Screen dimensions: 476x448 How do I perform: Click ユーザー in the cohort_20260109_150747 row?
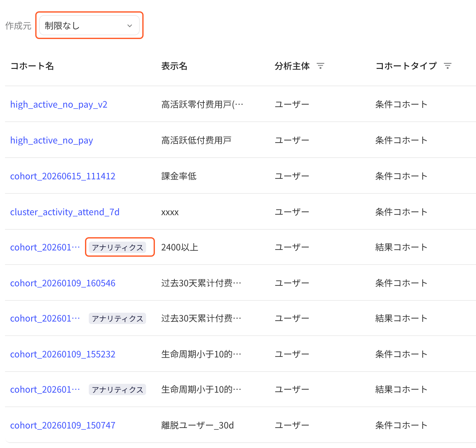292,425
